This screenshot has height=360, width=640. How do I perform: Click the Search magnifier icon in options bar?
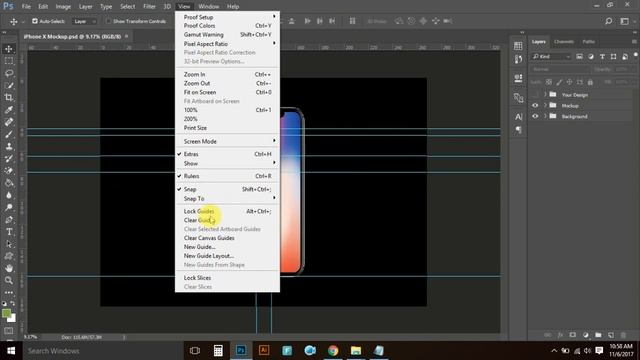pyautogui.click(x=608, y=21)
